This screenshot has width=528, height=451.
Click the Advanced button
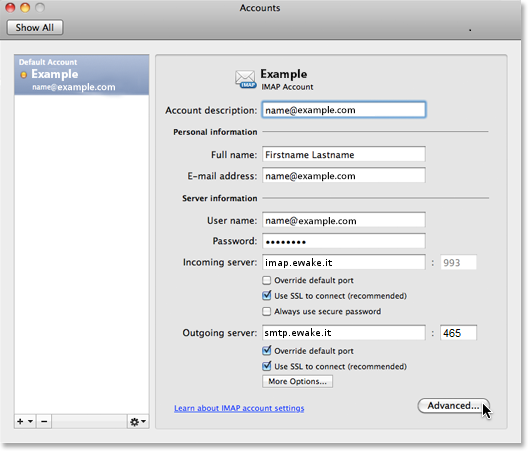point(453,406)
